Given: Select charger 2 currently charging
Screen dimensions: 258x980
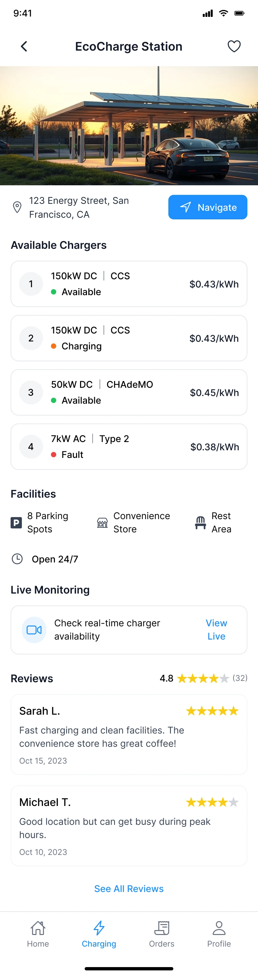Looking at the screenshot, I should [129, 338].
